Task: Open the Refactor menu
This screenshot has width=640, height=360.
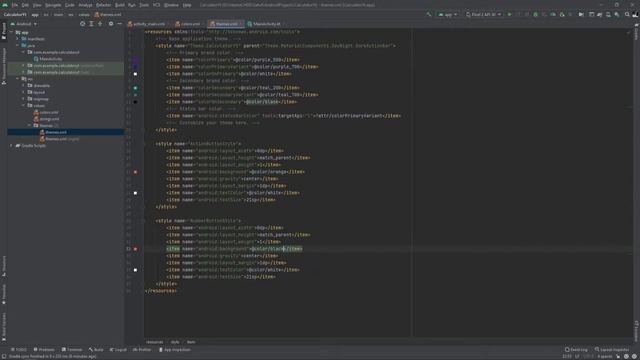Action: pos(104,5)
